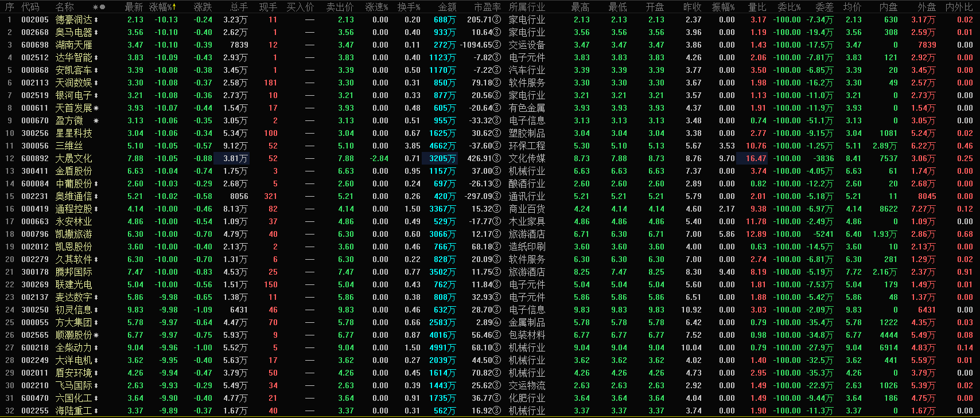Select the highlighted stock 大晟文化
This screenshot has height=418, width=980.
pos(73,158)
